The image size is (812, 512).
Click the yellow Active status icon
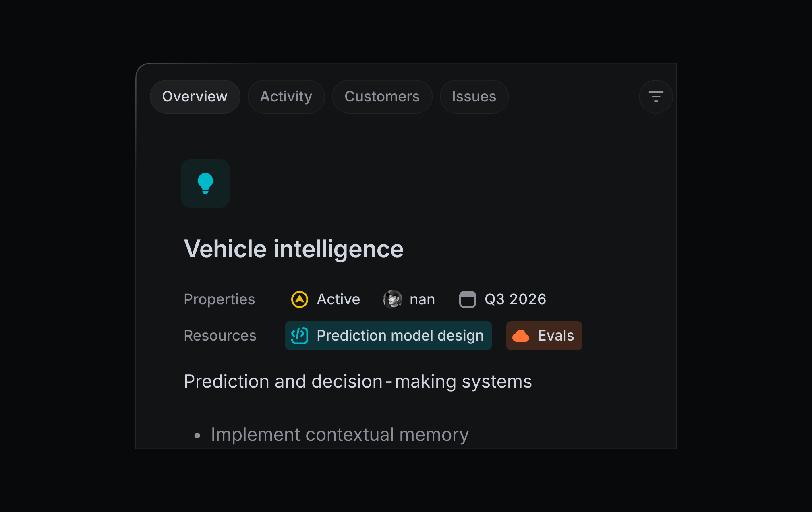click(300, 299)
